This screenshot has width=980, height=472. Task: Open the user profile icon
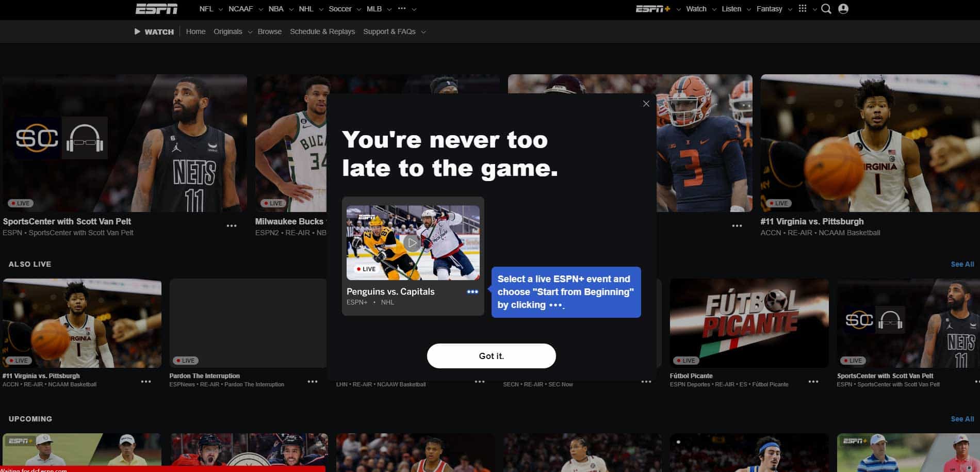tap(843, 9)
